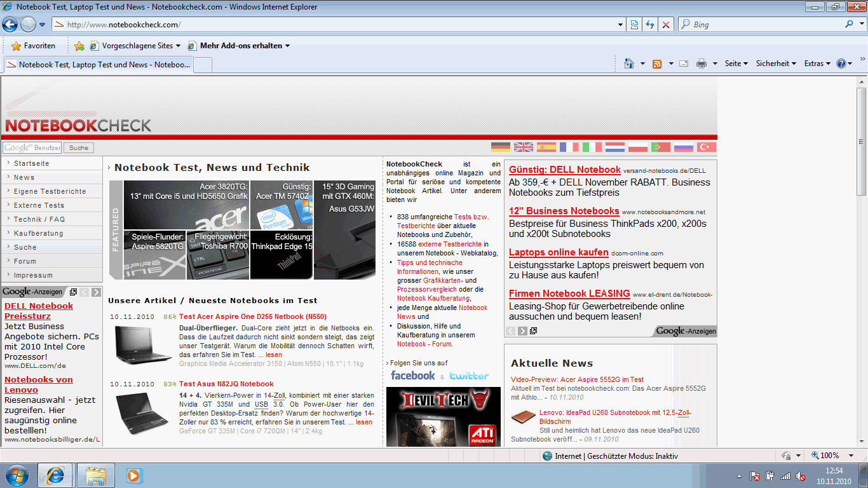Click the read mail envelope icon
This screenshot has height=488, width=868.
(x=684, y=64)
